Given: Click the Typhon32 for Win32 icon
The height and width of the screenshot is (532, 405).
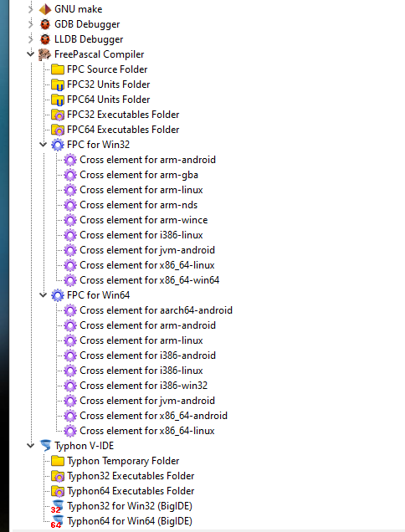Looking at the screenshot, I should pos(57,507).
